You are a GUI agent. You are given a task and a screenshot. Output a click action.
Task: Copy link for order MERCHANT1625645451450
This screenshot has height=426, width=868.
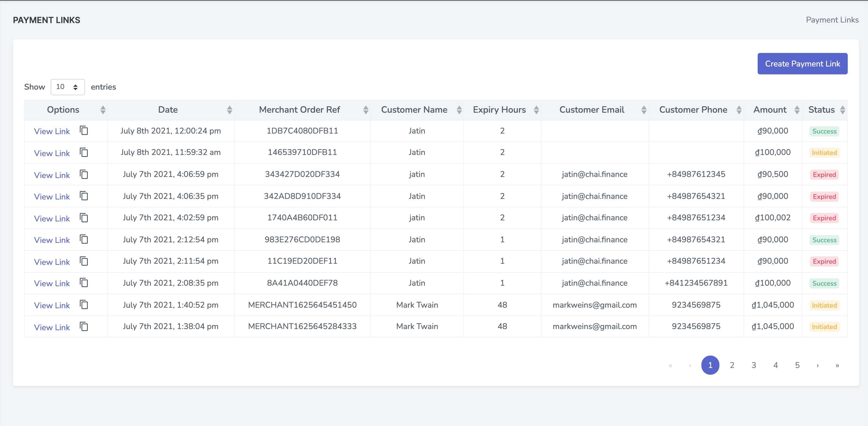tap(84, 305)
